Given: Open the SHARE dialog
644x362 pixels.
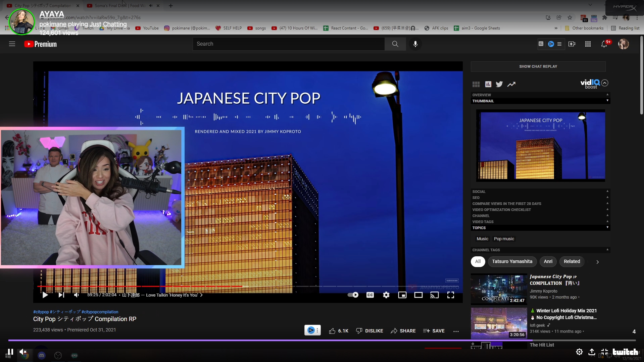Looking at the screenshot, I should point(403,331).
